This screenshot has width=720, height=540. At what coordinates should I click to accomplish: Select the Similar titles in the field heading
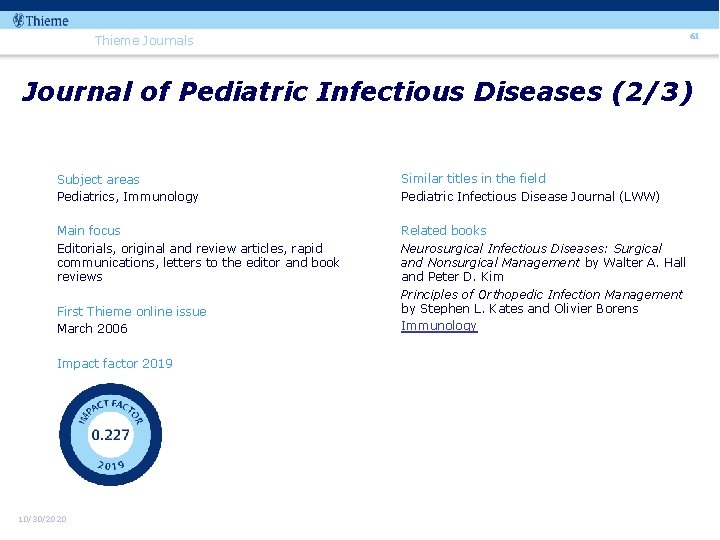[473, 178]
